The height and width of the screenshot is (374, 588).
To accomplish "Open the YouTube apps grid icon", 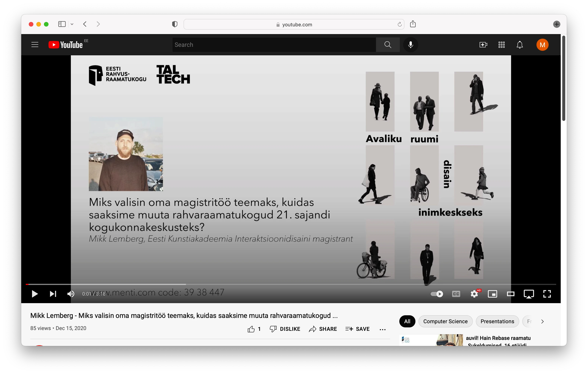I will coord(501,45).
